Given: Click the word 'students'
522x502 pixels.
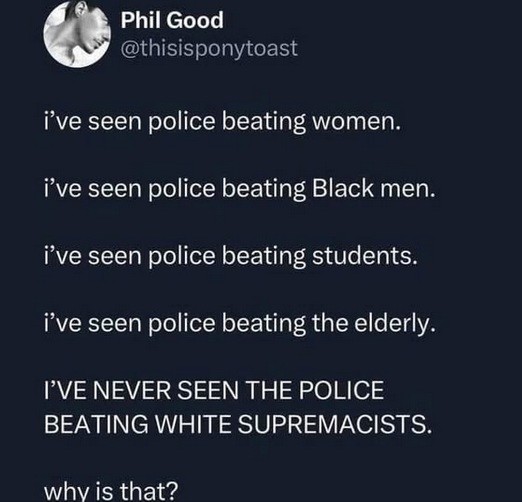Looking at the screenshot, I should point(361,255).
